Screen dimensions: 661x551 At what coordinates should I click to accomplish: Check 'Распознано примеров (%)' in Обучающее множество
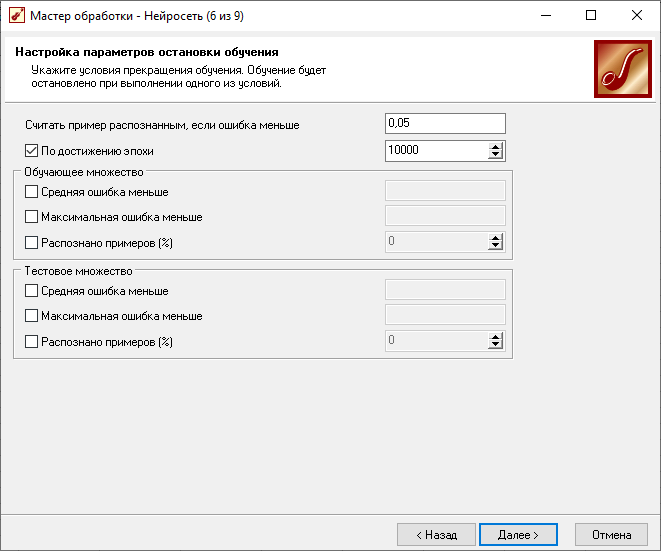click(32, 242)
